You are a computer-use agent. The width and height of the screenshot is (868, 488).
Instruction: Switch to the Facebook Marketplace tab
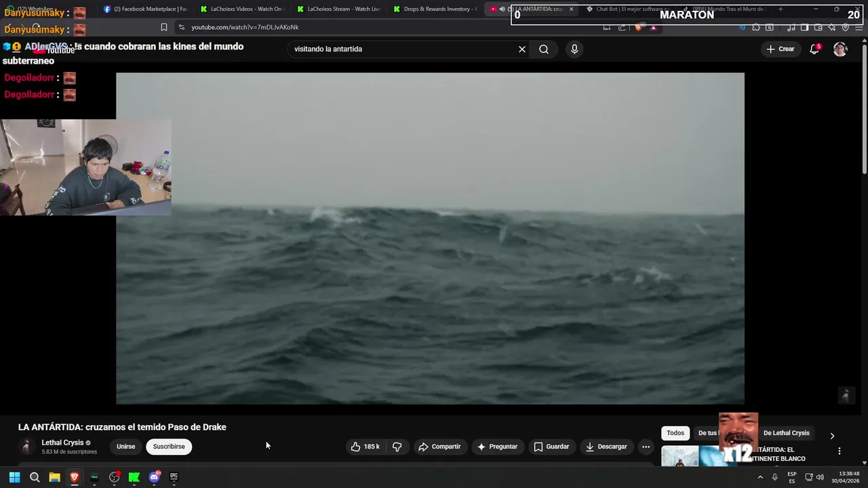[145, 9]
